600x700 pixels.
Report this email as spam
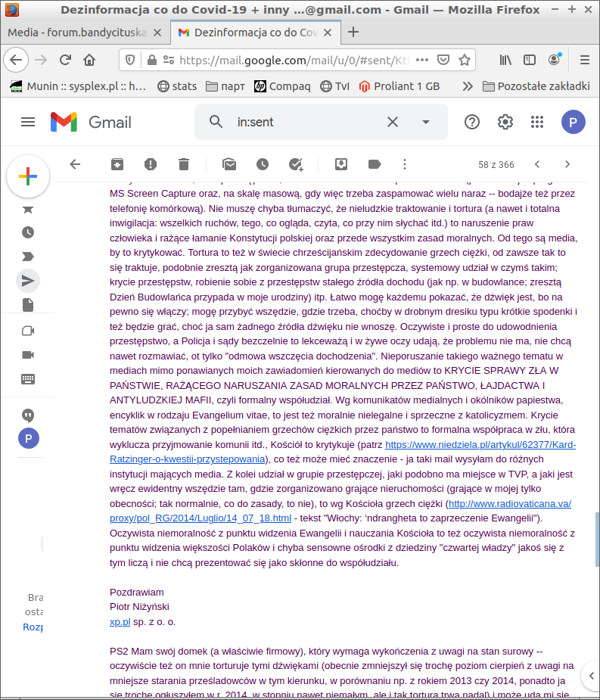pyautogui.click(x=151, y=164)
